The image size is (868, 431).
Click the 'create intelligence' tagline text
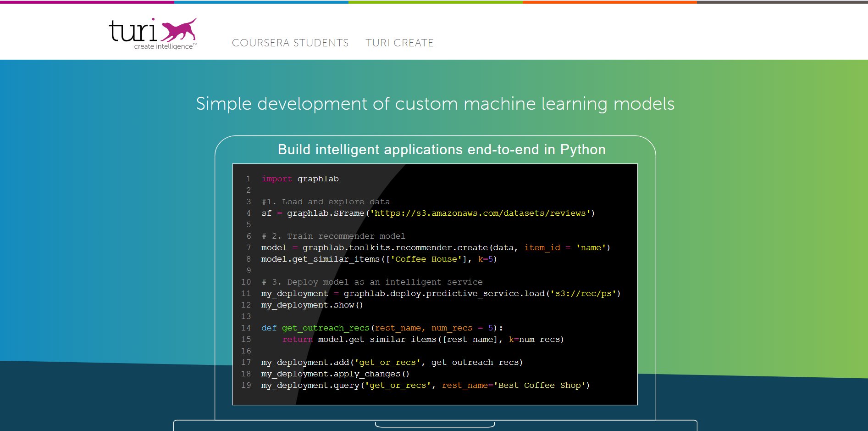165,46
